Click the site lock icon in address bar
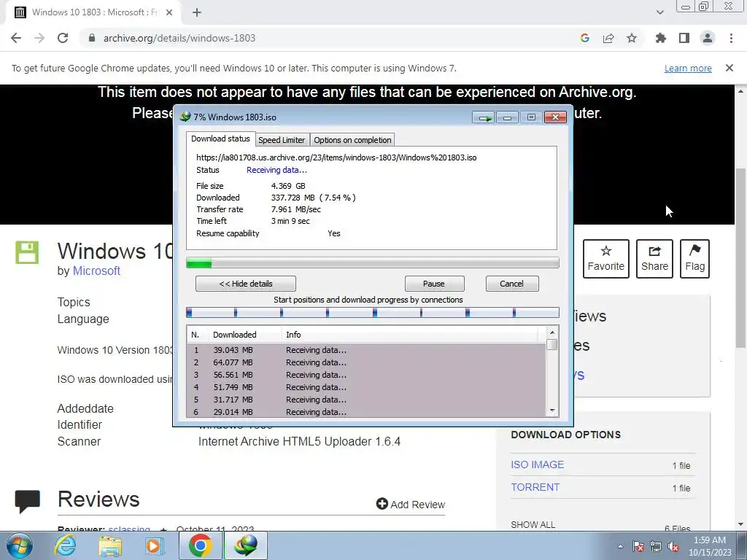This screenshot has width=747, height=560. [x=92, y=38]
